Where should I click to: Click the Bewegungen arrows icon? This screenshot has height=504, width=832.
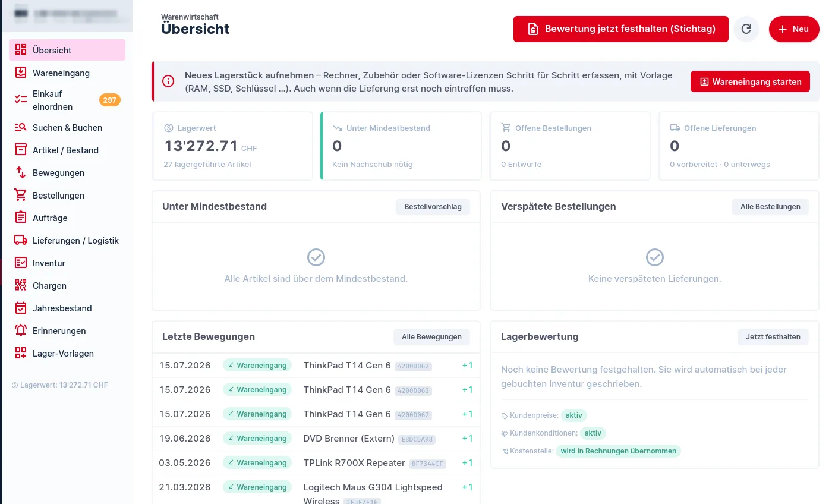point(21,172)
